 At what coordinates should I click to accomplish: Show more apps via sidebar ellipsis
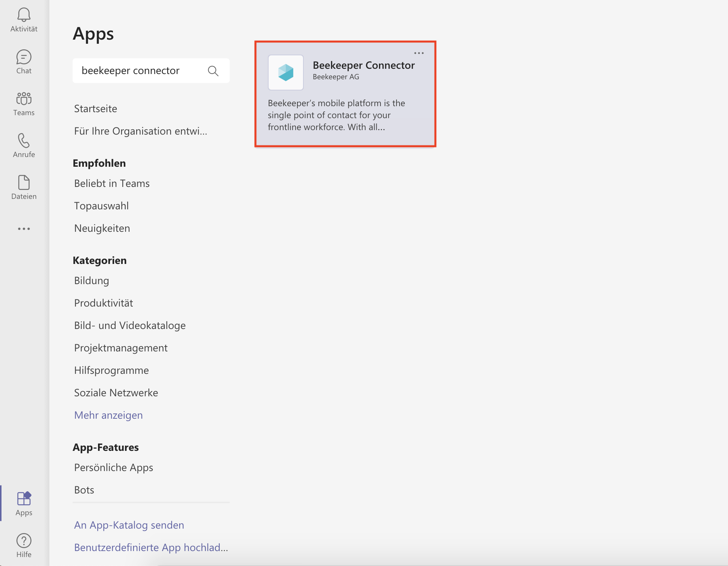pyautogui.click(x=24, y=229)
